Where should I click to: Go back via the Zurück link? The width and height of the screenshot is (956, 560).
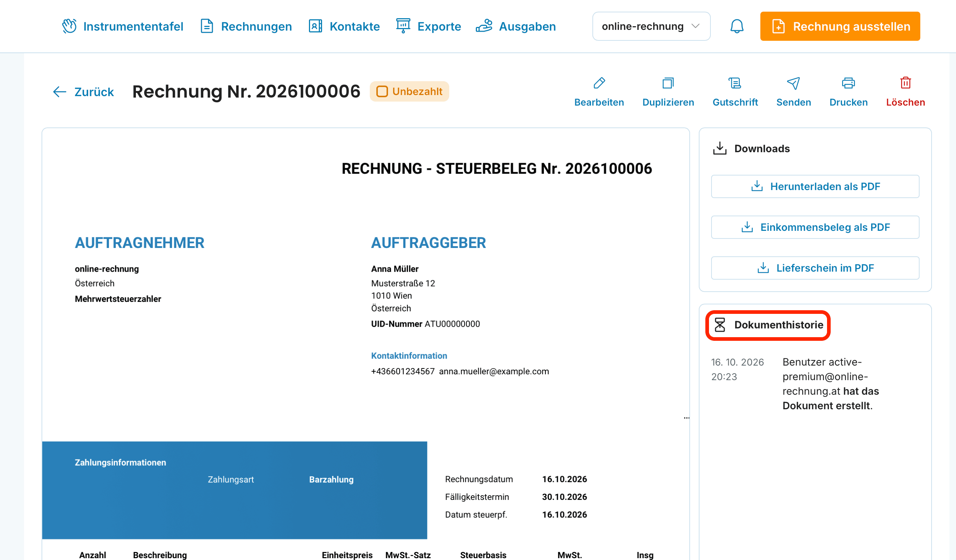click(83, 92)
